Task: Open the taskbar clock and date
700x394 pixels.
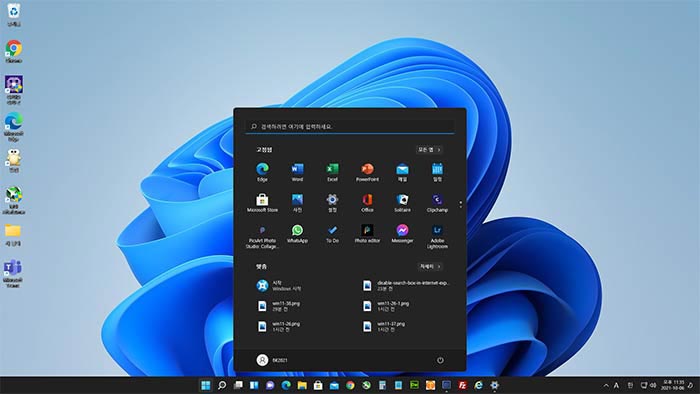Action: coord(673,385)
